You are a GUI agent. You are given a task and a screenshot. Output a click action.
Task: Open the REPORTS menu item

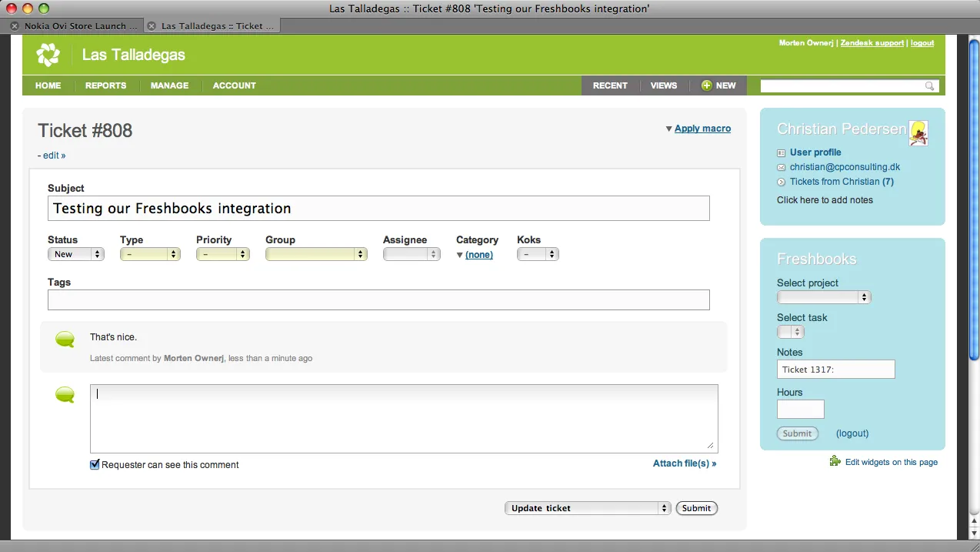pyautogui.click(x=105, y=85)
